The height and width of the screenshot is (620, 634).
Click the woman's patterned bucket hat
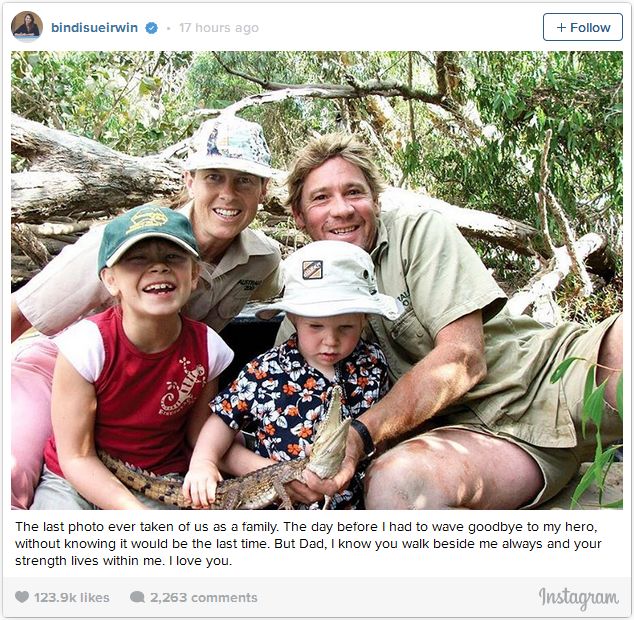coord(230,148)
